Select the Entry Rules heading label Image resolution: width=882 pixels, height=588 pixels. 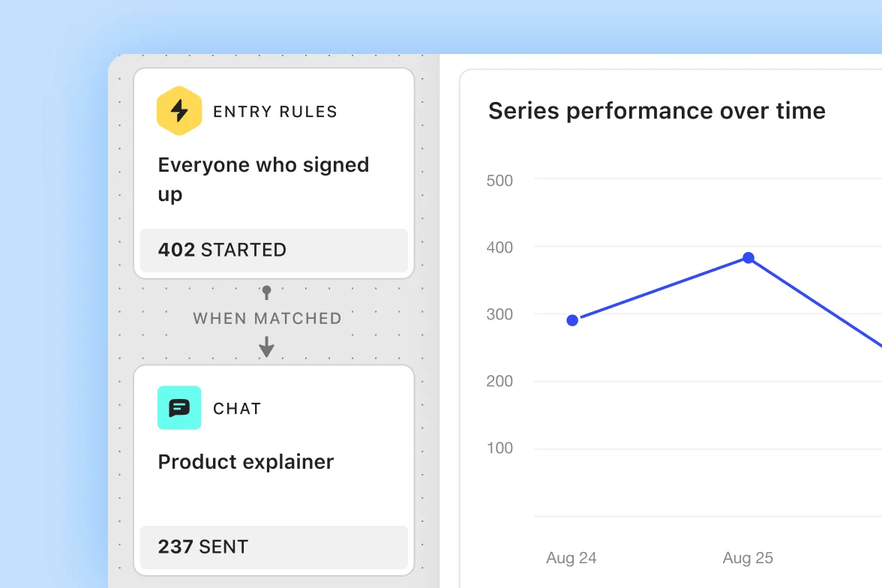[x=275, y=112]
